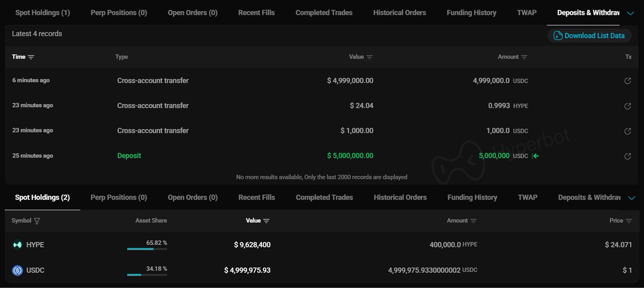Sort deposits by Amount column

[x=524, y=57]
